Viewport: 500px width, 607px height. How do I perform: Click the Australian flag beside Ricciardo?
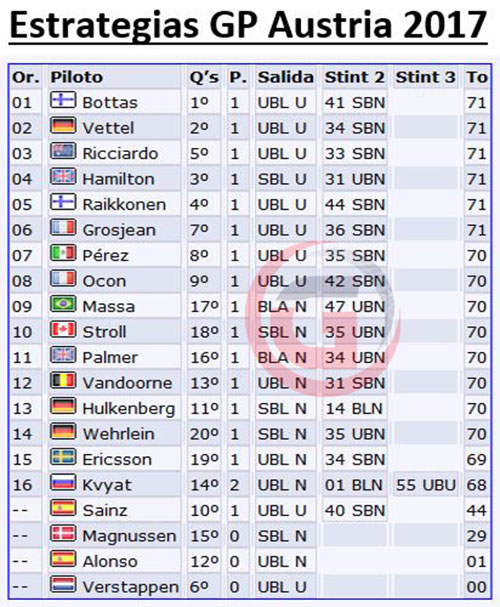[63, 151]
